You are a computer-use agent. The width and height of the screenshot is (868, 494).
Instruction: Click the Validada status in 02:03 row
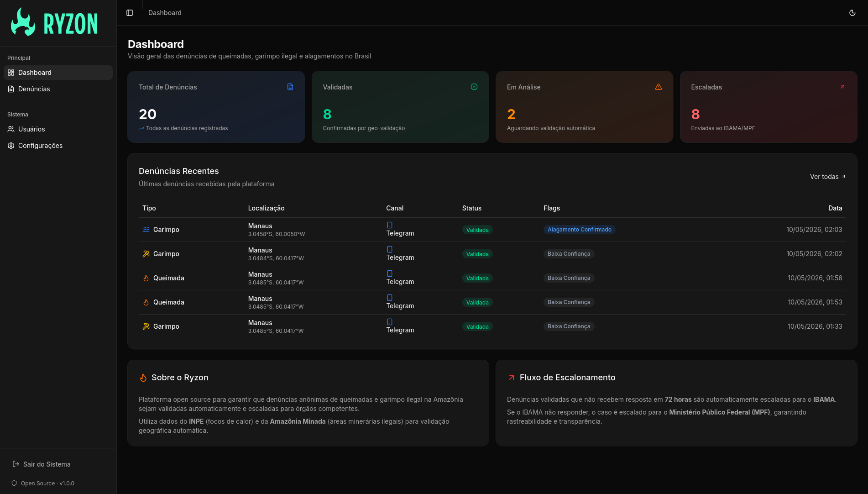coord(477,230)
